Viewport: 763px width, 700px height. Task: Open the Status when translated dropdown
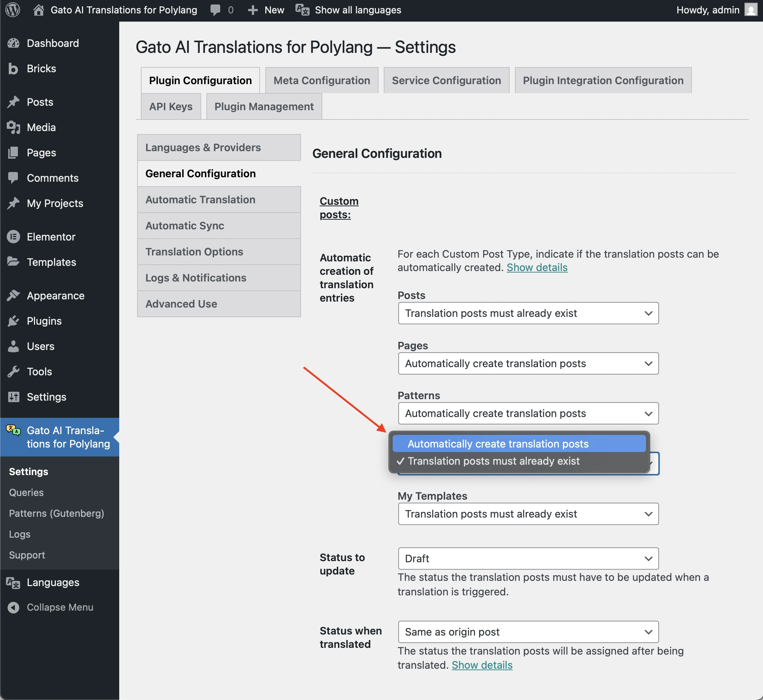[x=528, y=632]
